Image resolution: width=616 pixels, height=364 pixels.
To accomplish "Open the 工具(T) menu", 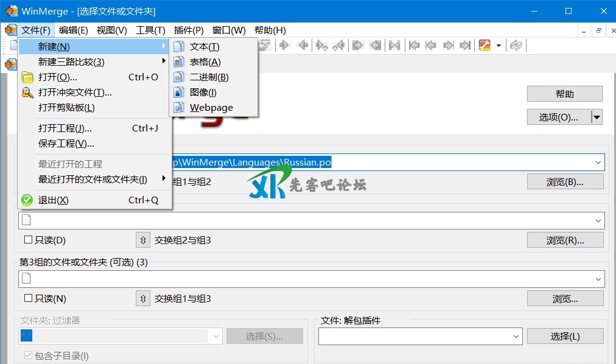I will pos(150,30).
